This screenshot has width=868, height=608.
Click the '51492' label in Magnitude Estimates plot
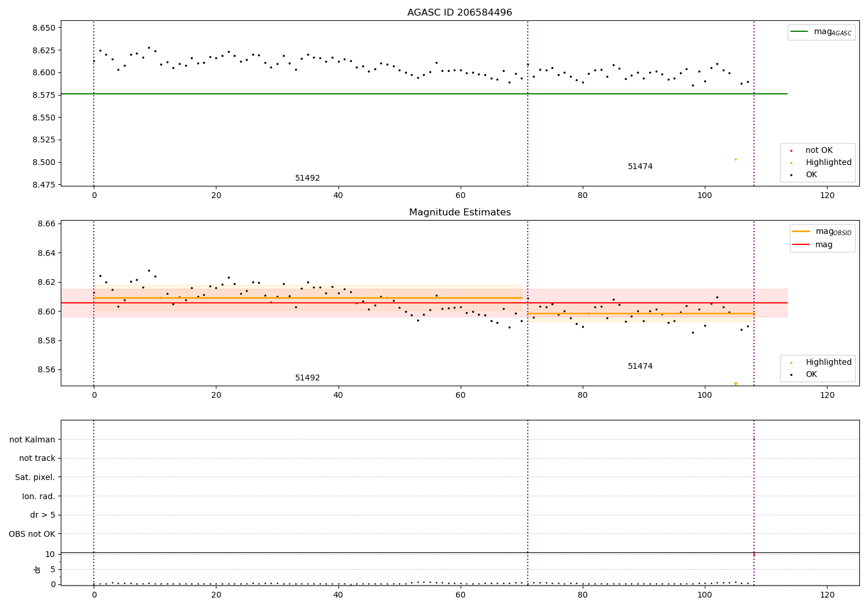(x=307, y=378)
